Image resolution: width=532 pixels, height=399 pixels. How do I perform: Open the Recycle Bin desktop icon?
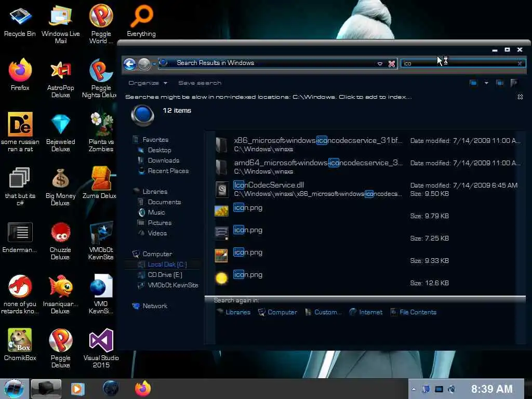coord(20,21)
